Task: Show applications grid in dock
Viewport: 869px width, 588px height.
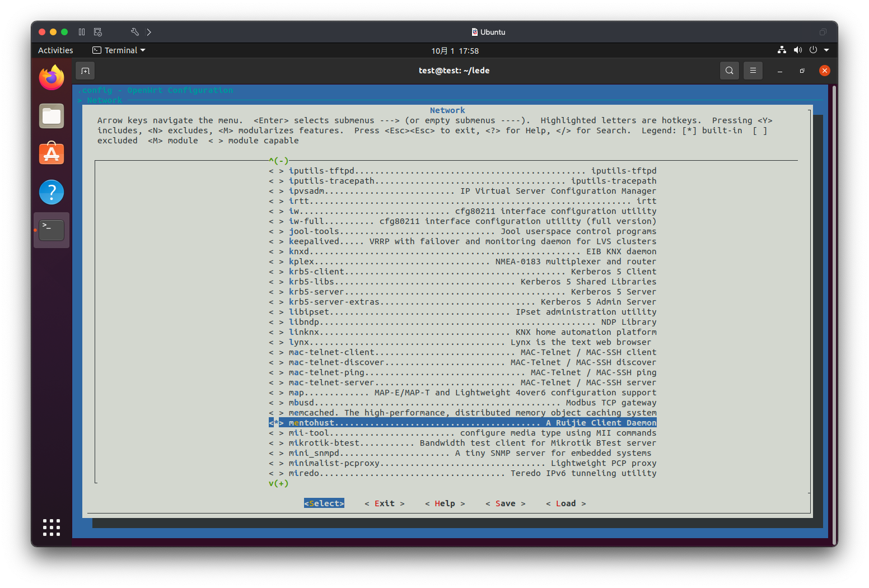Action: point(52,527)
